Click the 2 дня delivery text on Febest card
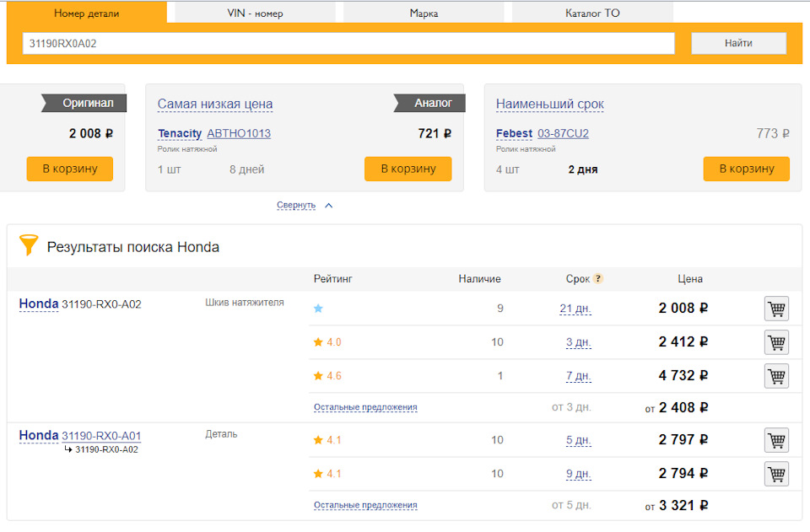This screenshot has height=532, width=810. click(x=583, y=169)
